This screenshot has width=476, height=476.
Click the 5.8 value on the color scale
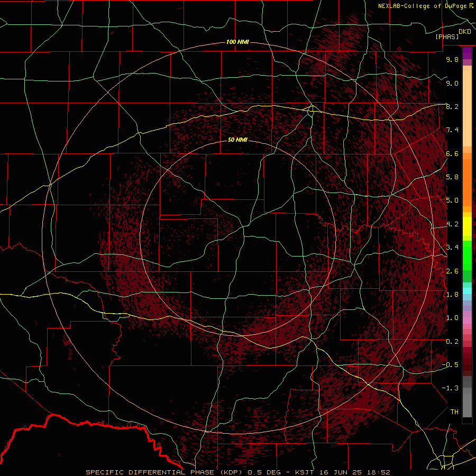coord(452,177)
